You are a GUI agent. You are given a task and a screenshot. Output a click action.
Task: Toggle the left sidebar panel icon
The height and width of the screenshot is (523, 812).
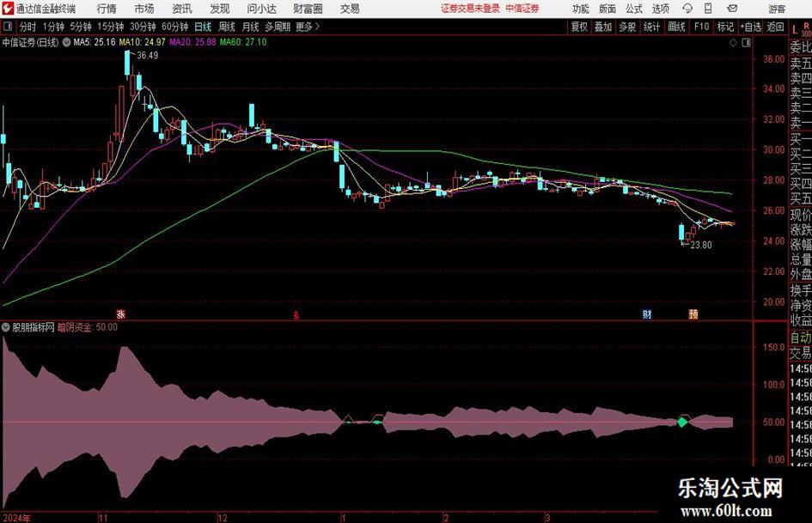point(8,27)
